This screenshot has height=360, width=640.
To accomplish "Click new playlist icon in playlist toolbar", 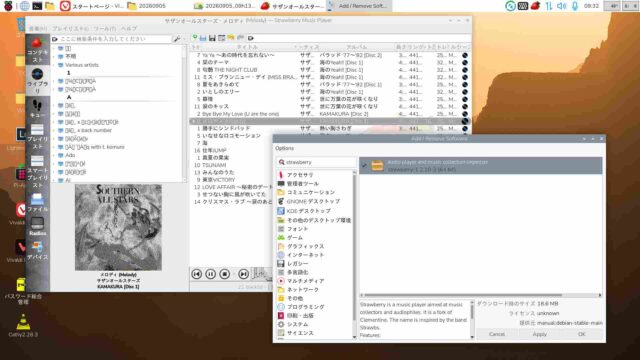I will click(x=195, y=38).
